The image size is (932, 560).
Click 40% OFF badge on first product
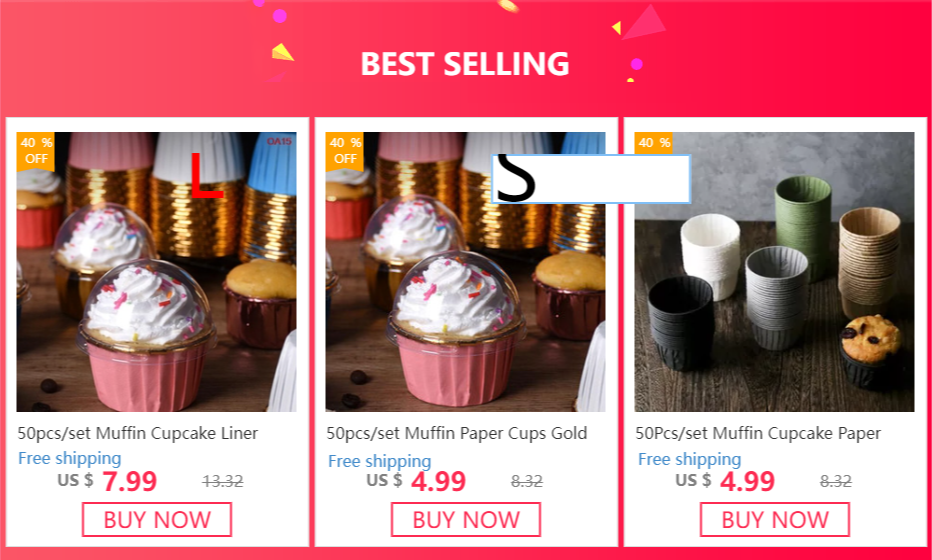click(36, 150)
